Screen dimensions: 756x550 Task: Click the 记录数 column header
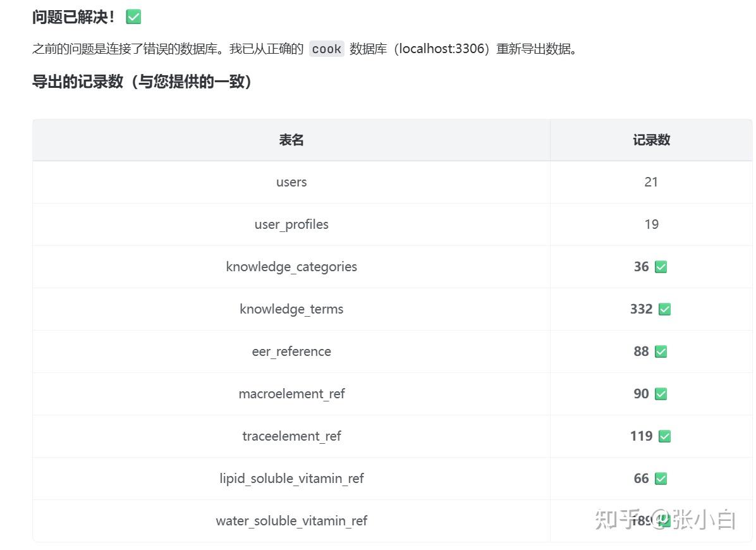651,140
